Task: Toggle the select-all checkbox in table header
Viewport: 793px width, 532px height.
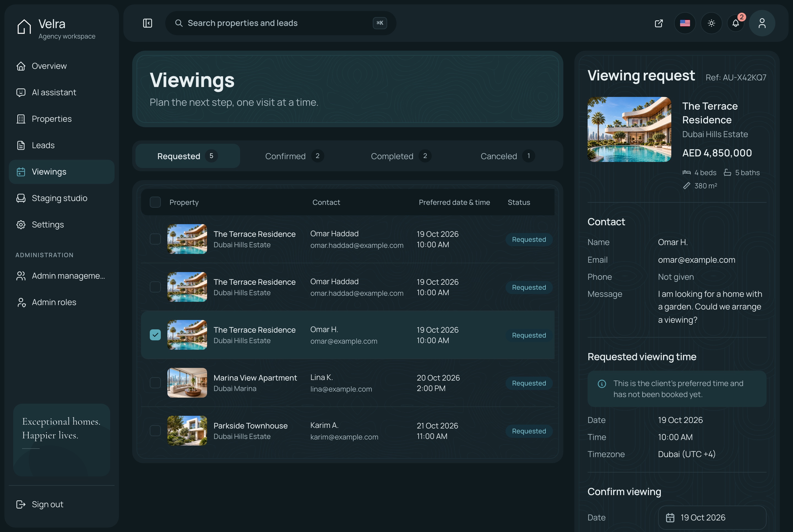Action: click(155, 202)
